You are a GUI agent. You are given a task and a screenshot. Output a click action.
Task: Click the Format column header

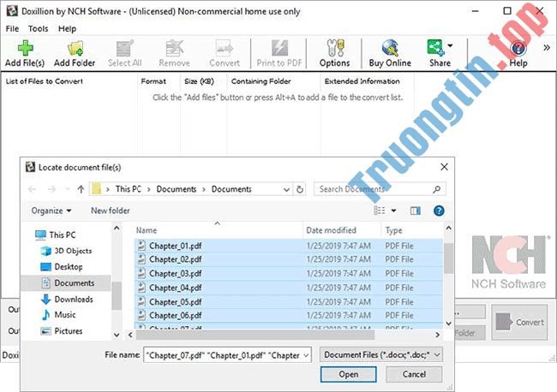point(153,81)
